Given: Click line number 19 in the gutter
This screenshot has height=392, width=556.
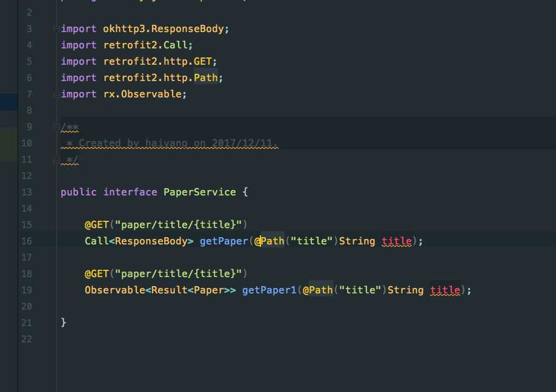Looking at the screenshot, I should [x=27, y=290].
